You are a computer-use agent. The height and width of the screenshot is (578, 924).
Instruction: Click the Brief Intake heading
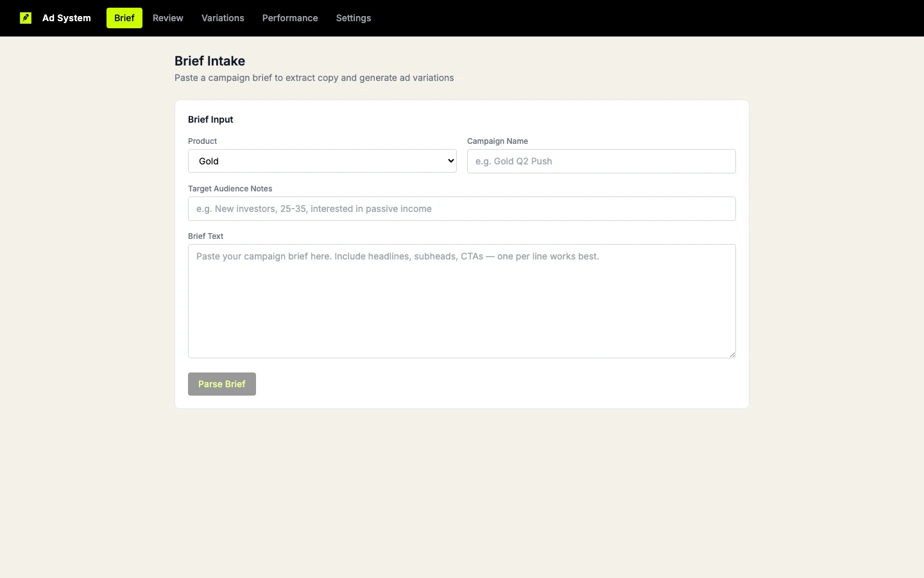click(x=210, y=61)
